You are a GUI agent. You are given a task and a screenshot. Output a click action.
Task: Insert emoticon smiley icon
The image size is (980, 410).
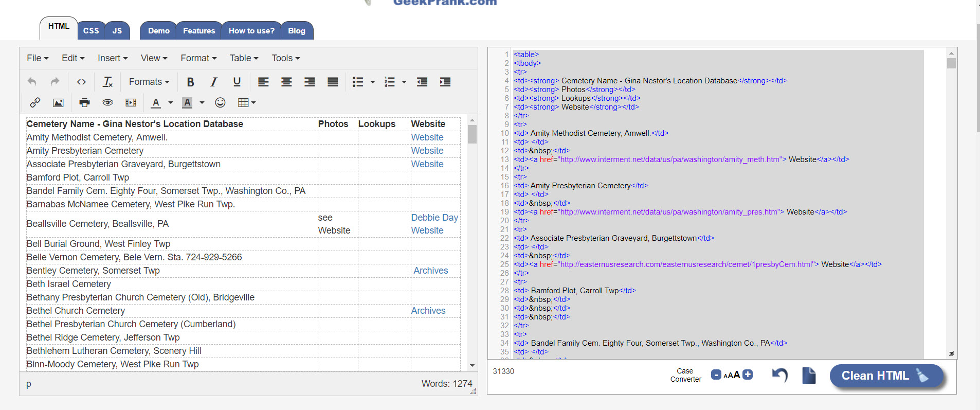pos(220,102)
